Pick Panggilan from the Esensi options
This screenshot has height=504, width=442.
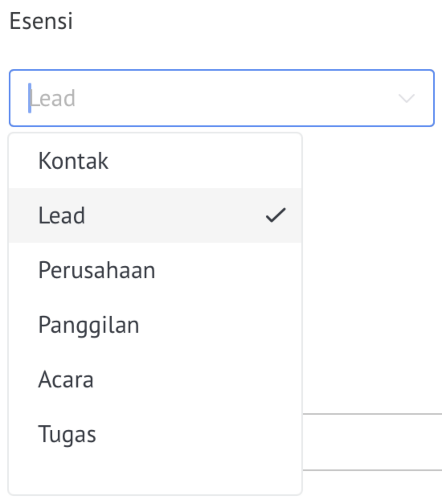click(155, 325)
